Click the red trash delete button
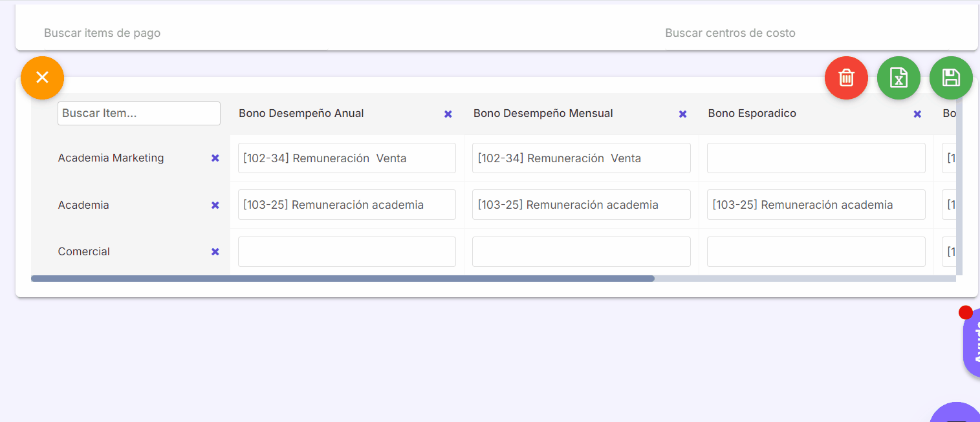Image resolution: width=980 pixels, height=422 pixels. [x=846, y=78]
